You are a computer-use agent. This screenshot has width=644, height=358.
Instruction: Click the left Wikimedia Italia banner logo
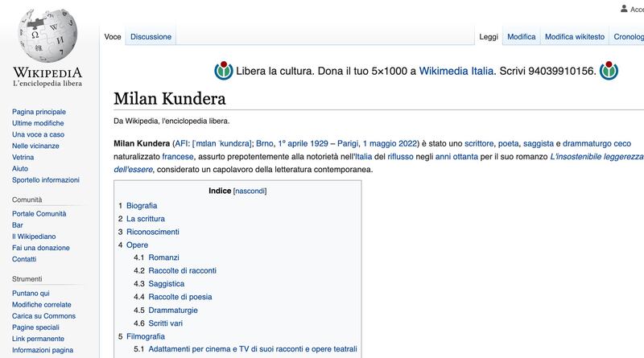pos(224,71)
